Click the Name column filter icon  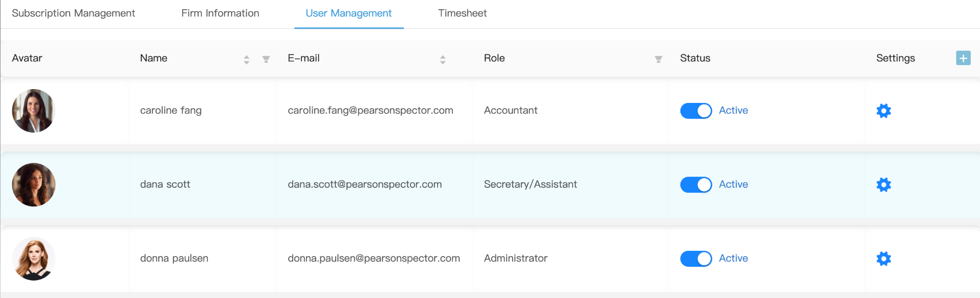(x=266, y=59)
